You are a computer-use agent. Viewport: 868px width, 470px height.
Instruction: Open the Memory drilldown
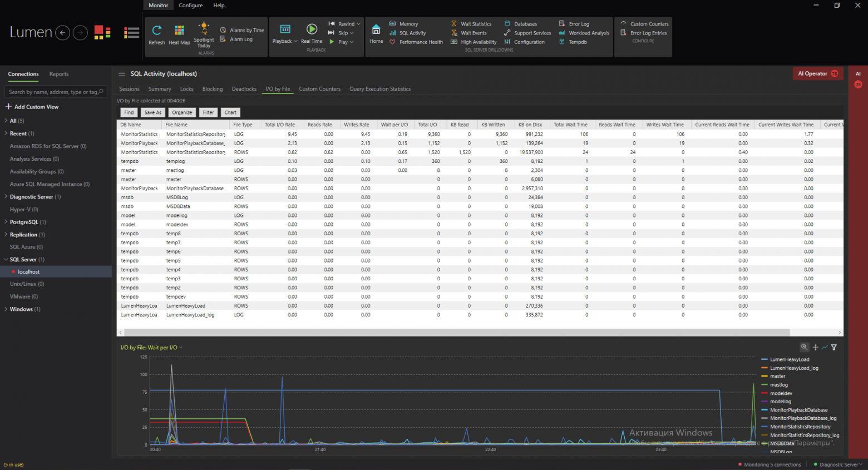coord(403,24)
